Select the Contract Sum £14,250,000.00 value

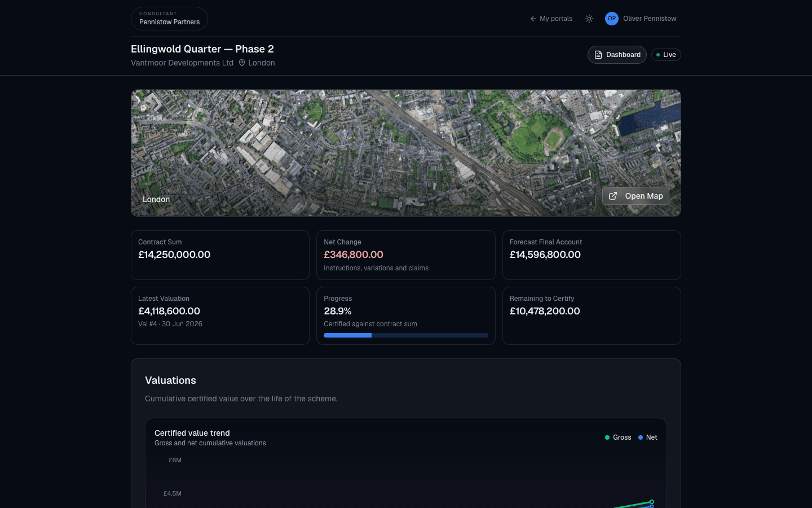(174, 255)
